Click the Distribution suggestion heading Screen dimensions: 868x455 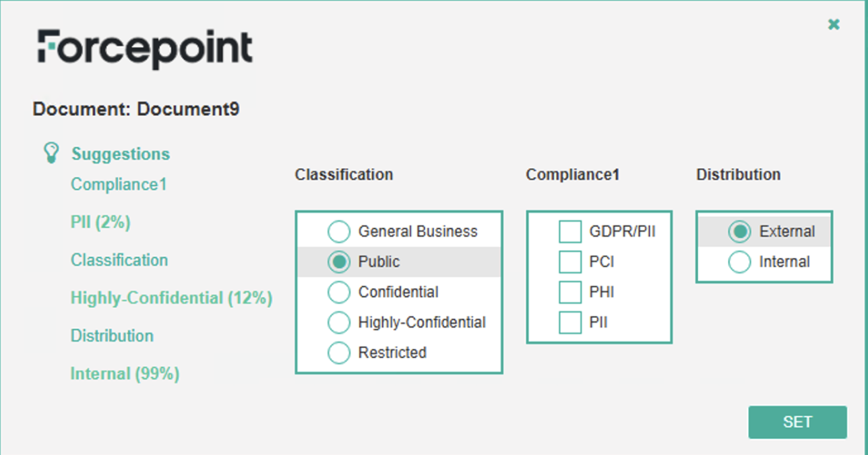coord(112,336)
